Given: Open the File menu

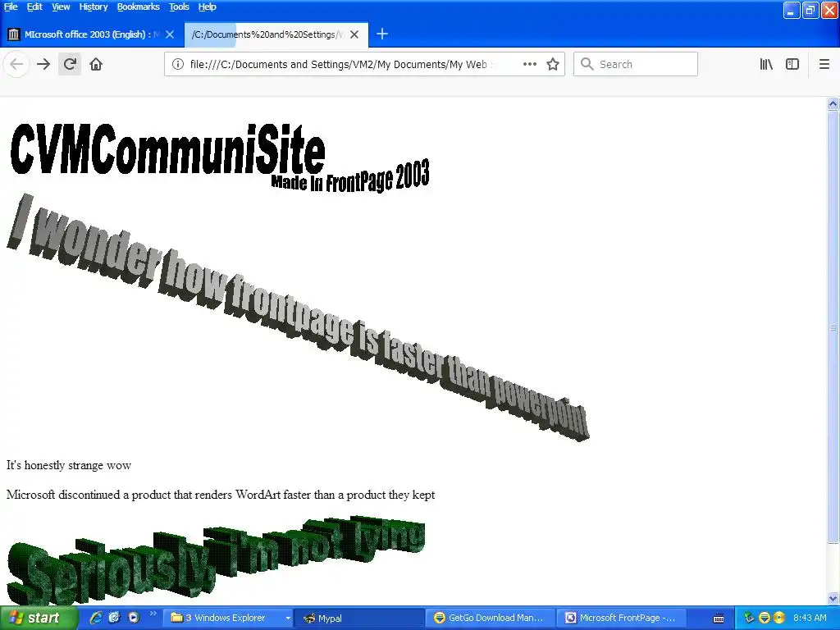Looking at the screenshot, I should [11, 7].
